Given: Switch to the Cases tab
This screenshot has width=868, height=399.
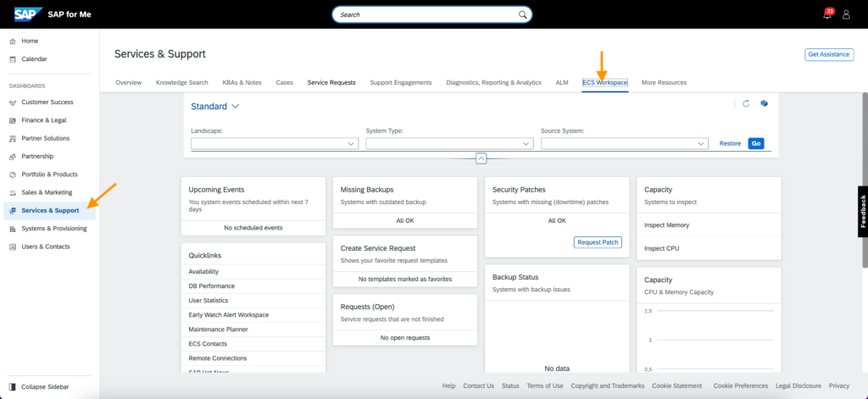Looking at the screenshot, I should [285, 82].
